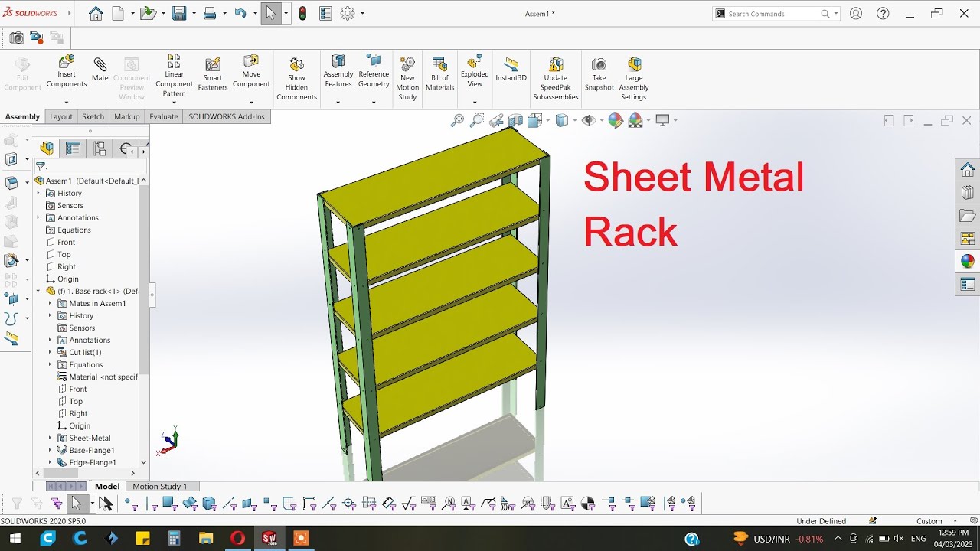The height and width of the screenshot is (551, 980).
Task: Create a new document
Action: tap(118, 13)
